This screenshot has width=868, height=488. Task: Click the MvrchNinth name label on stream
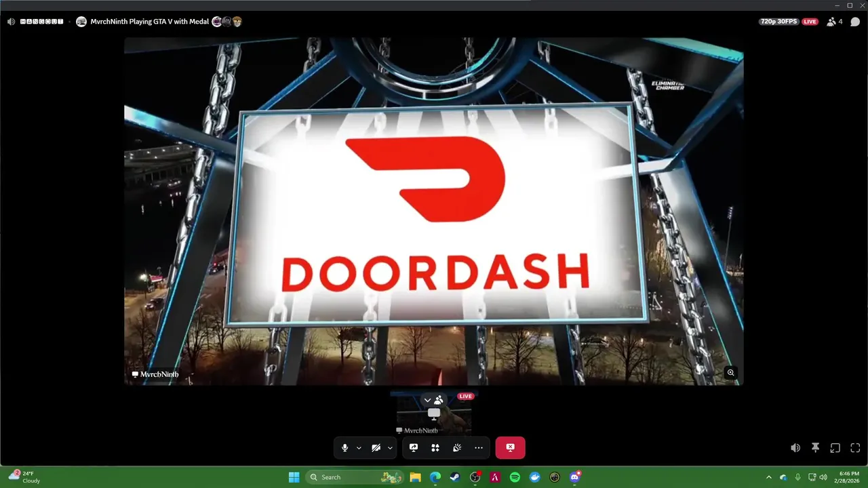[155, 374]
